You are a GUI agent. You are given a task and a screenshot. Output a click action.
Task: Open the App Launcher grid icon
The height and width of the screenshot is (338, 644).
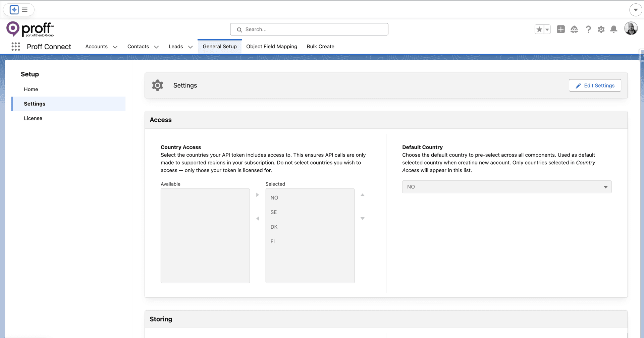pos(16,47)
